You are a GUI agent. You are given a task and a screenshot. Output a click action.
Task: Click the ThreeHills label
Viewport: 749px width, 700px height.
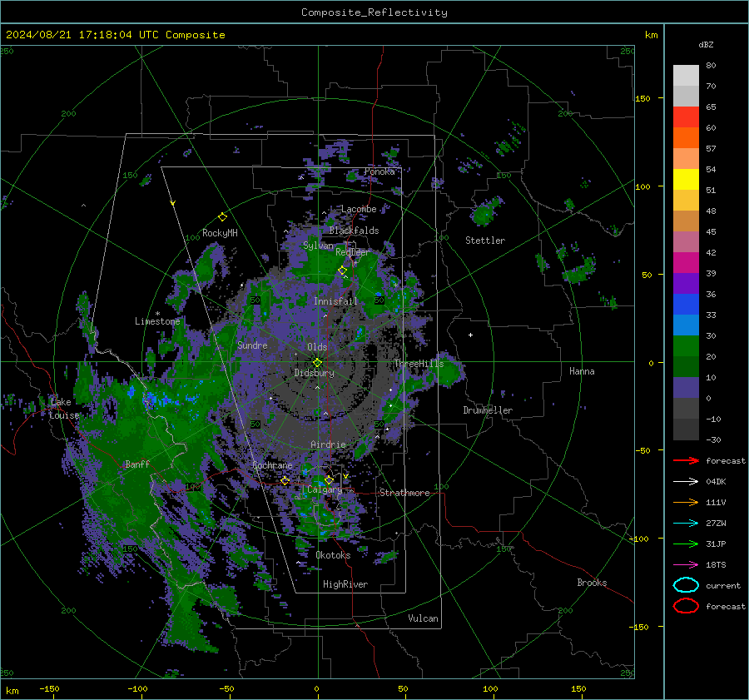tap(419, 364)
